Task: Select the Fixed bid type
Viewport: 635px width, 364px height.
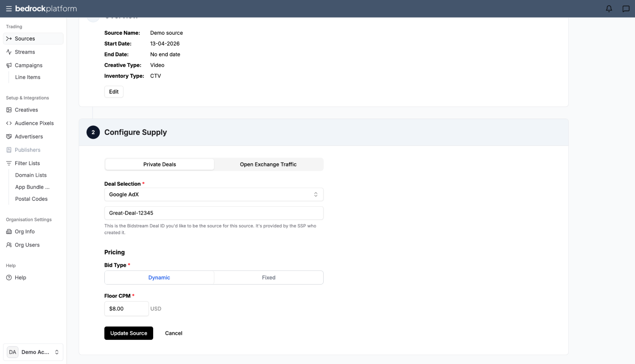Action: coord(269,277)
